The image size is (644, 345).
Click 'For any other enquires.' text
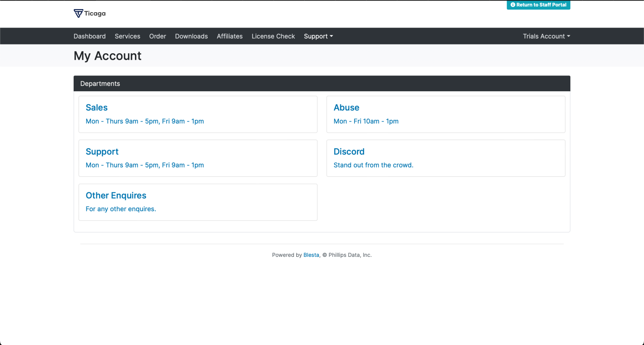coord(121,209)
